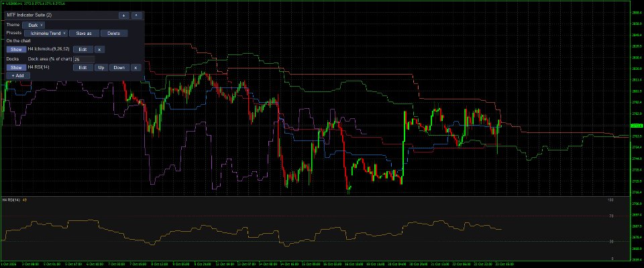Click the caret collapse button in panel header
Screen dimensions: 644x268
pyautogui.click(x=137, y=15)
